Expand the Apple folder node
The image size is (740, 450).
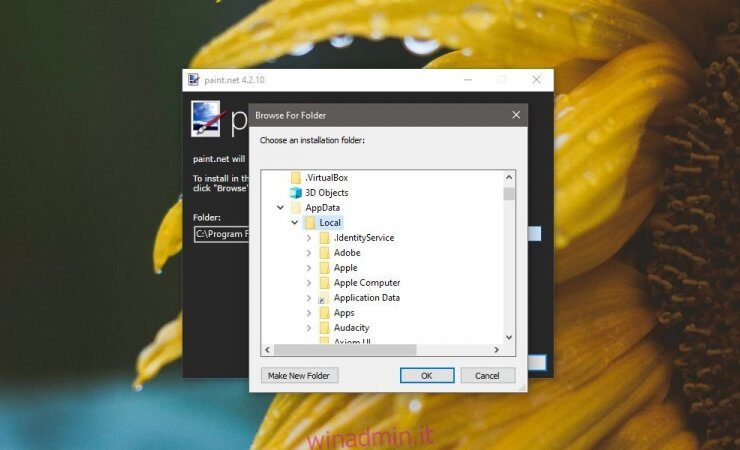309,268
